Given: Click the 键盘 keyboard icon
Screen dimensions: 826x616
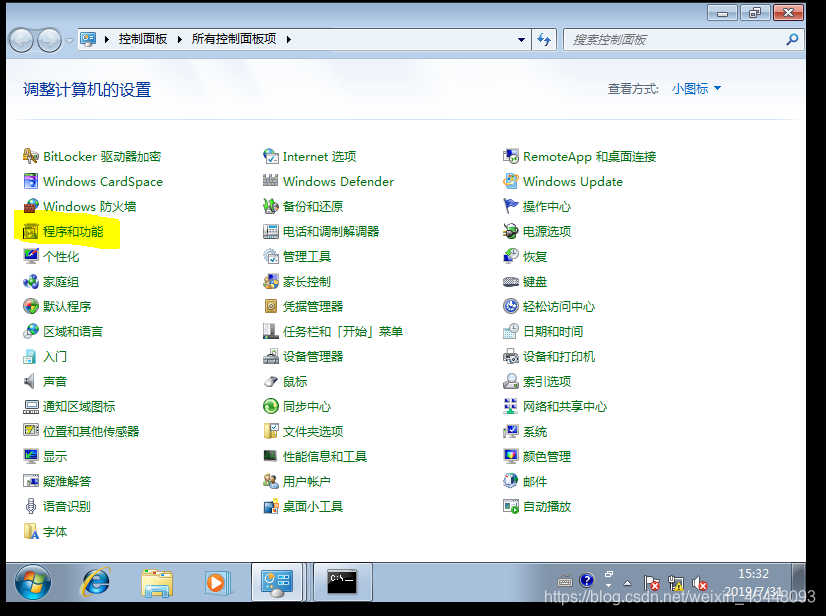Looking at the screenshot, I should [510, 281].
